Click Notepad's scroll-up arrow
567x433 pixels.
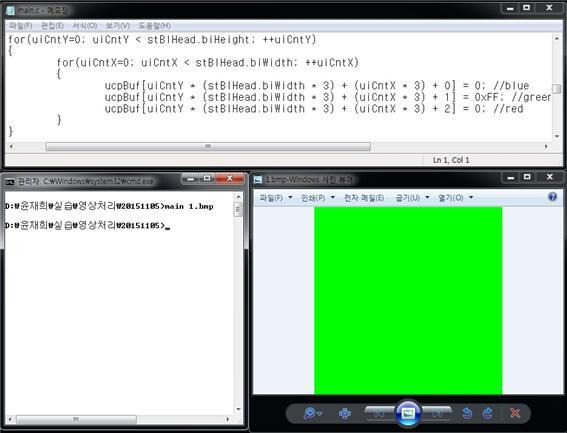[x=557, y=38]
